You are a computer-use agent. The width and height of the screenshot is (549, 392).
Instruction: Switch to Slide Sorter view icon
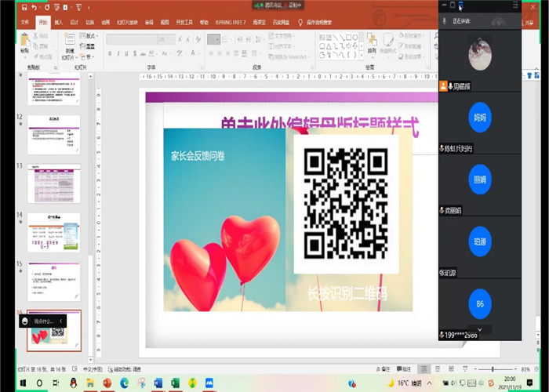[x=438, y=369]
